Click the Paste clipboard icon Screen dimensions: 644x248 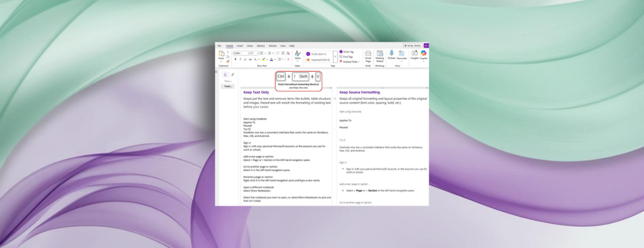coord(221,54)
